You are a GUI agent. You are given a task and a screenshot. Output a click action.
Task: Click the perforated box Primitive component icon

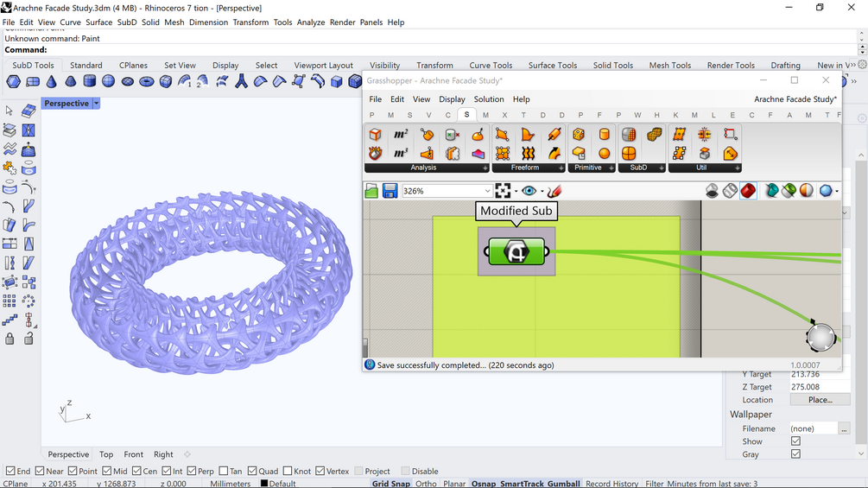point(579,135)
